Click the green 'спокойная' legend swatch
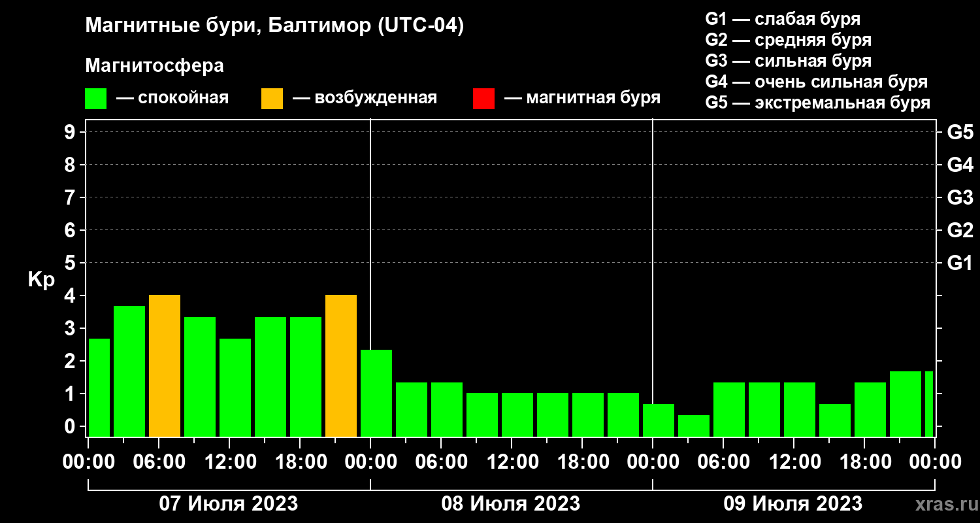The image size is (980, 523). pyautogui.click(x=95, y=99)
